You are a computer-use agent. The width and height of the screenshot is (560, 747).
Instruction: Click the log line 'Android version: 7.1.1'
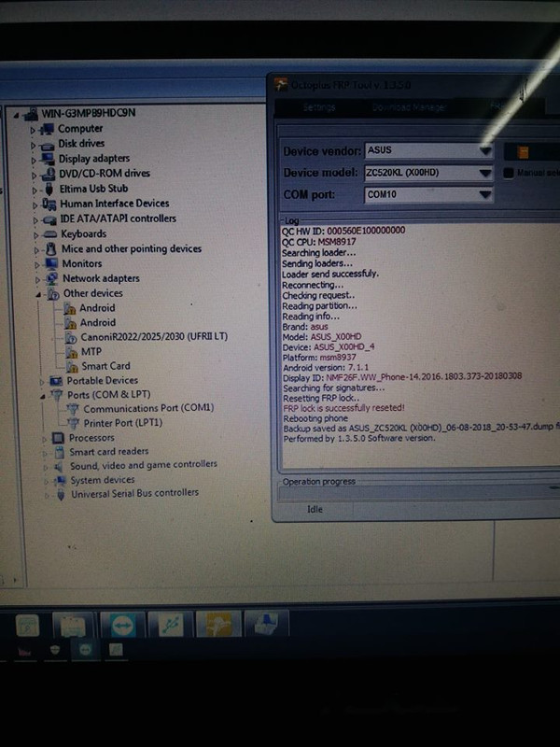[326, 367]
